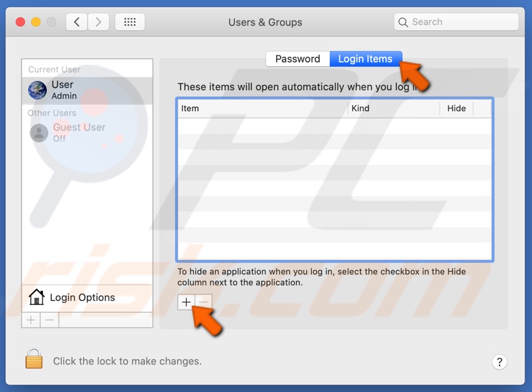Remove a user with the sidebar minus button
This screenshot has height=392, width=532.
tap(50, 320)
